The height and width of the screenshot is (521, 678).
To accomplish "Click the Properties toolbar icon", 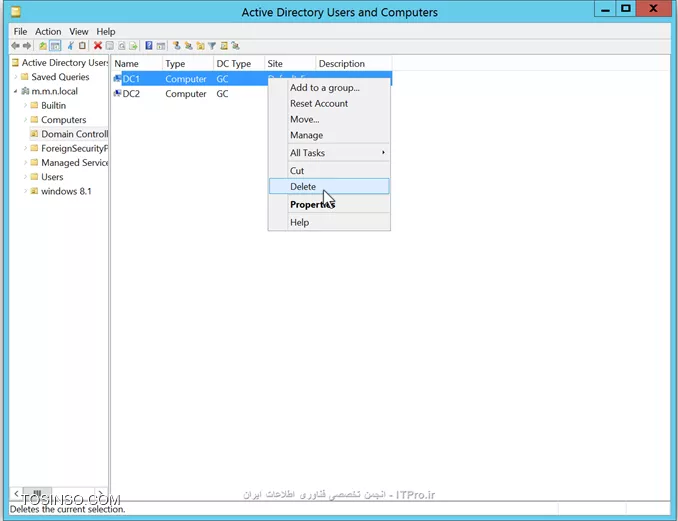I will click(x=110, y=45).
